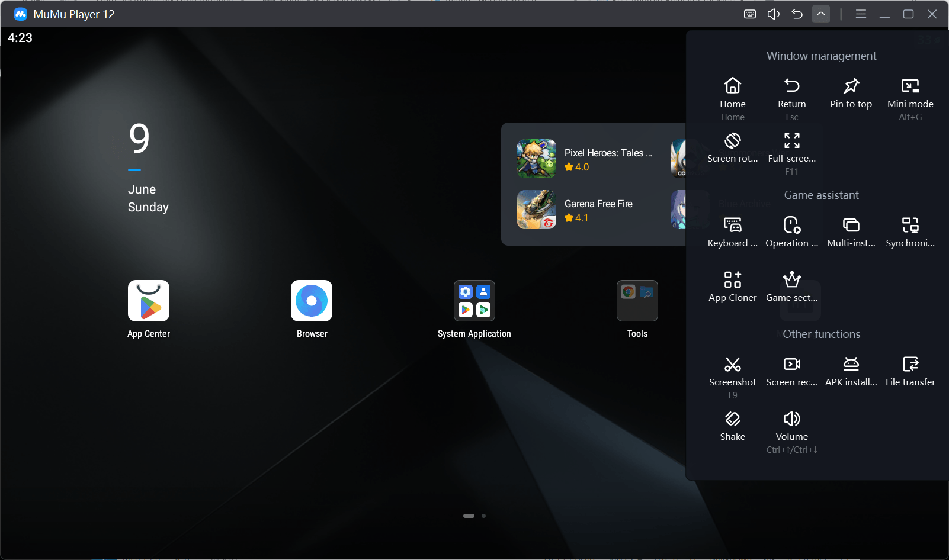Trigger the Shake function
Viewport: 949px width, 560px height.
click(x=732, y=420)
